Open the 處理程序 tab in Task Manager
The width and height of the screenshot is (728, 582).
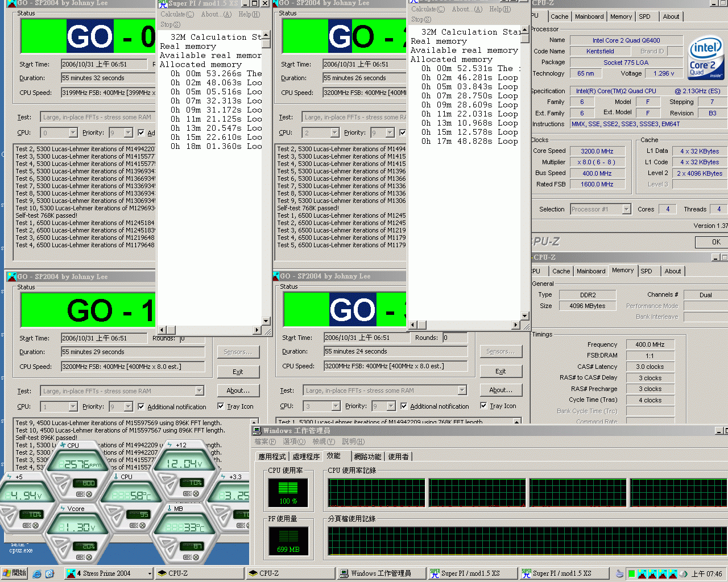[306, 456]
